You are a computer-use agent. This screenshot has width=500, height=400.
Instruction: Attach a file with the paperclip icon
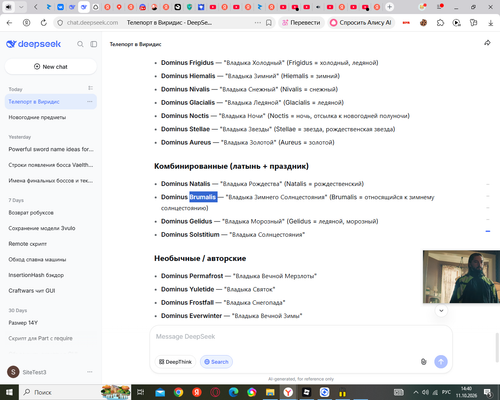[423, 362]
